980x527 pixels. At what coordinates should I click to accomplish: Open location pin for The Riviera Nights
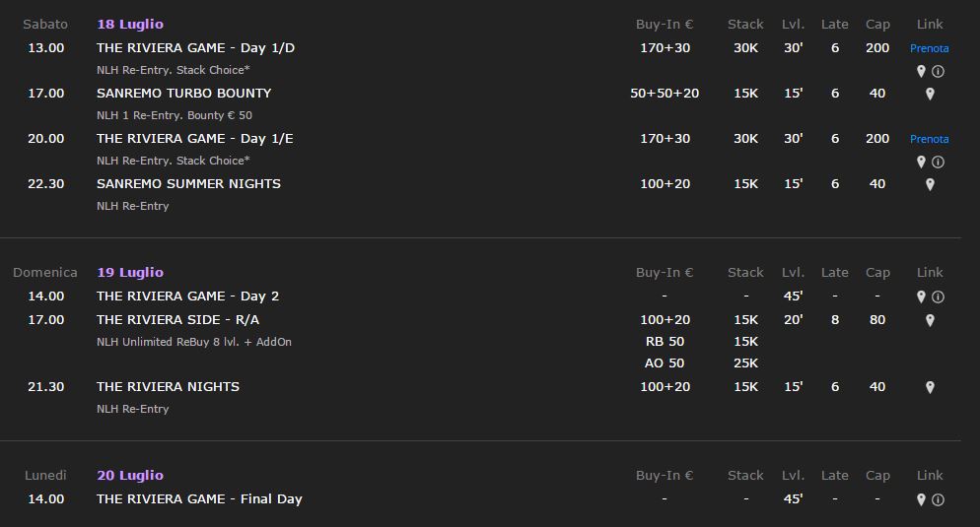coord(930,387)
